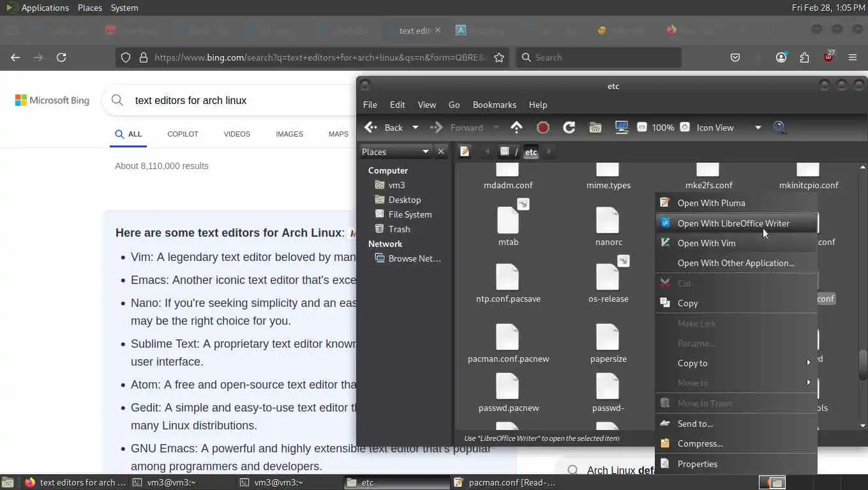This screenshot has height=490, width=868.
Task: Zoom in with the plus icon beside 100%
Action: coord(685,128)
